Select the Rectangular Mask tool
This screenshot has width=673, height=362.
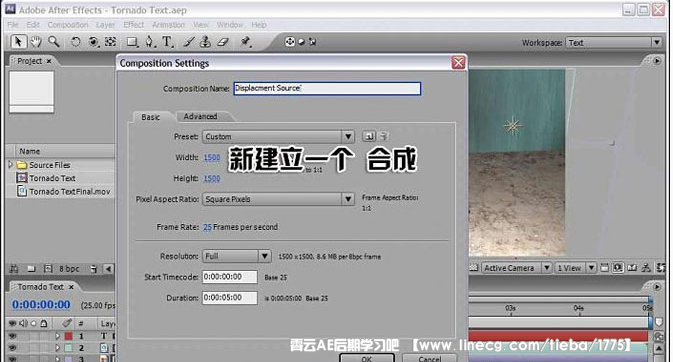132,42
